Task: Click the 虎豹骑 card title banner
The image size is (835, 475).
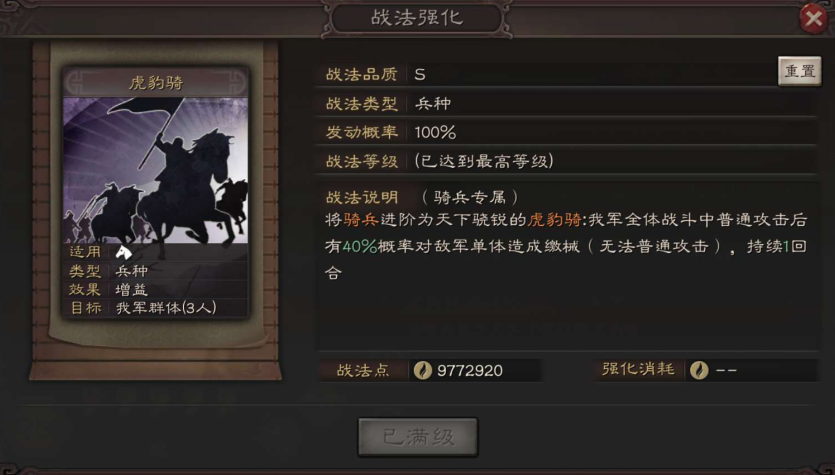Action: coord(155,83)
